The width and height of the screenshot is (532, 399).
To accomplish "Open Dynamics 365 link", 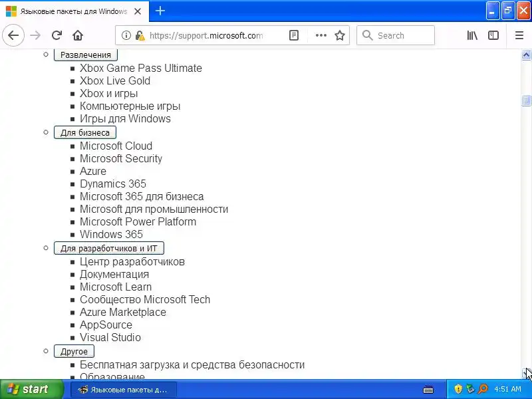I will pos(113,184).
